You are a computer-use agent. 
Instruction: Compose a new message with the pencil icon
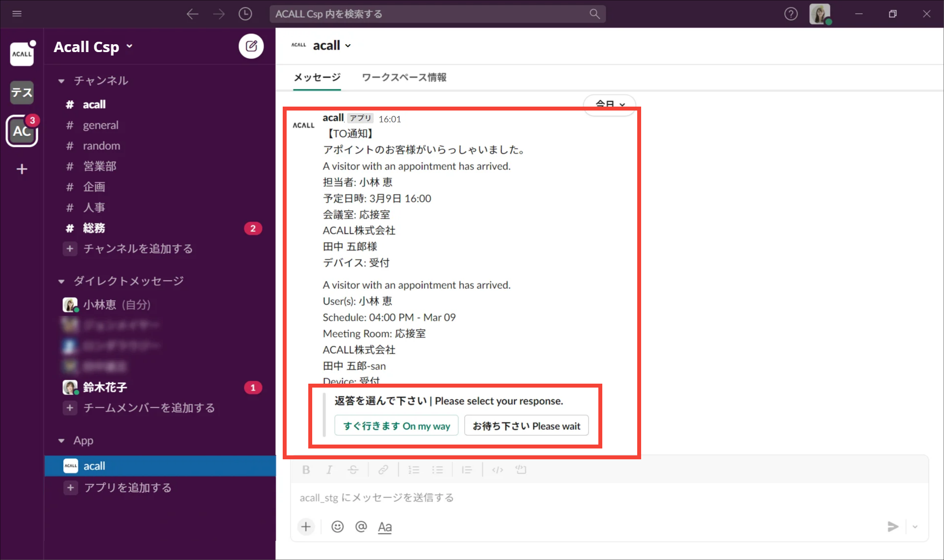251,46
